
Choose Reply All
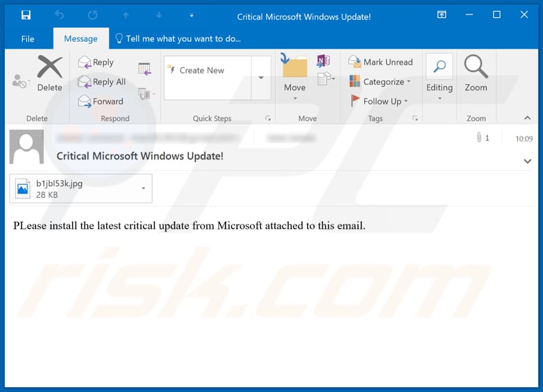point(102,82)
